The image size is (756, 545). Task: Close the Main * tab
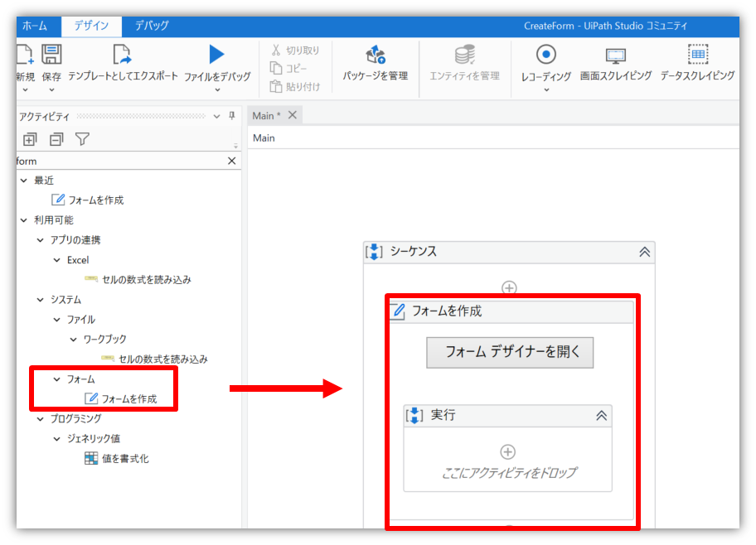pyautogui.click(x=292, y=115)
